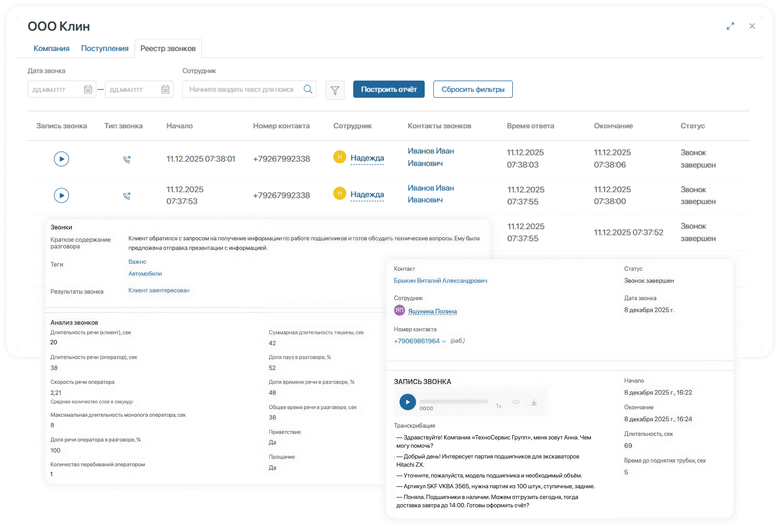Play the recording in ЗАПИСЬ ЗВОНКА panel
Screen dimensions: 779x532
pyautogui.click(x=407, y=402)
